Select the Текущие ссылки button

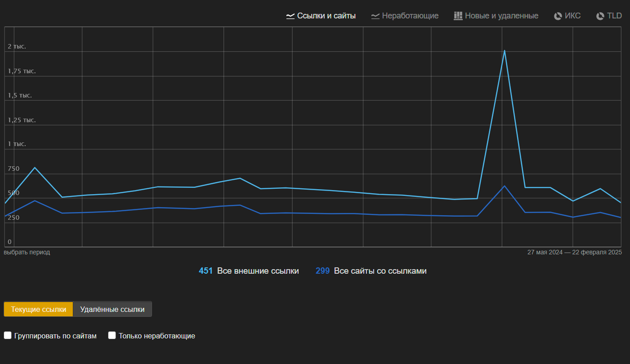pos(38,309)
